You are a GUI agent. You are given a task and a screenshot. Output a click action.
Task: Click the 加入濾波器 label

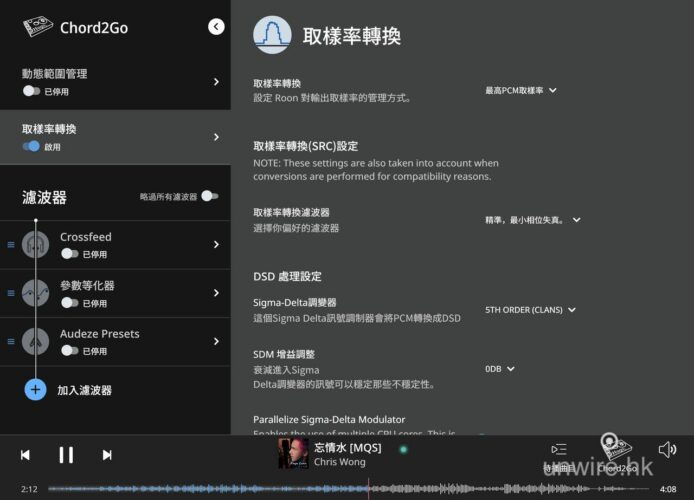point(84,390)
